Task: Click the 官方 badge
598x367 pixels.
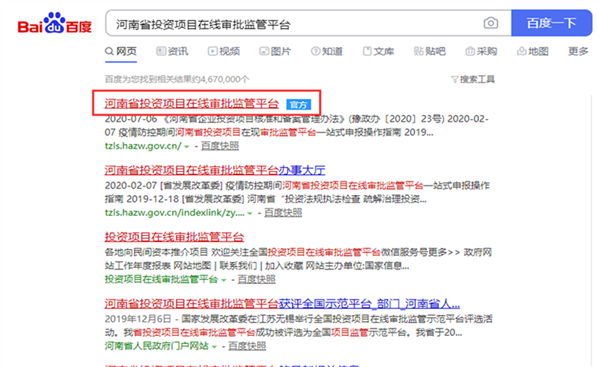Action: click(299, 105)
